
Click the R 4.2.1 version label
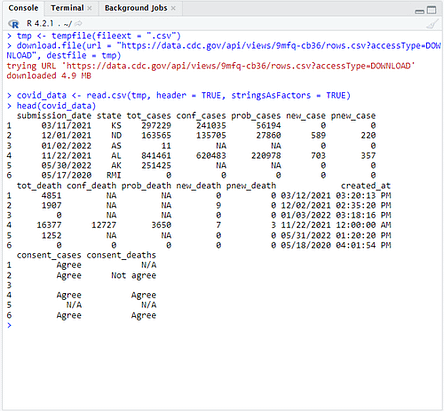tap(40, 23)
